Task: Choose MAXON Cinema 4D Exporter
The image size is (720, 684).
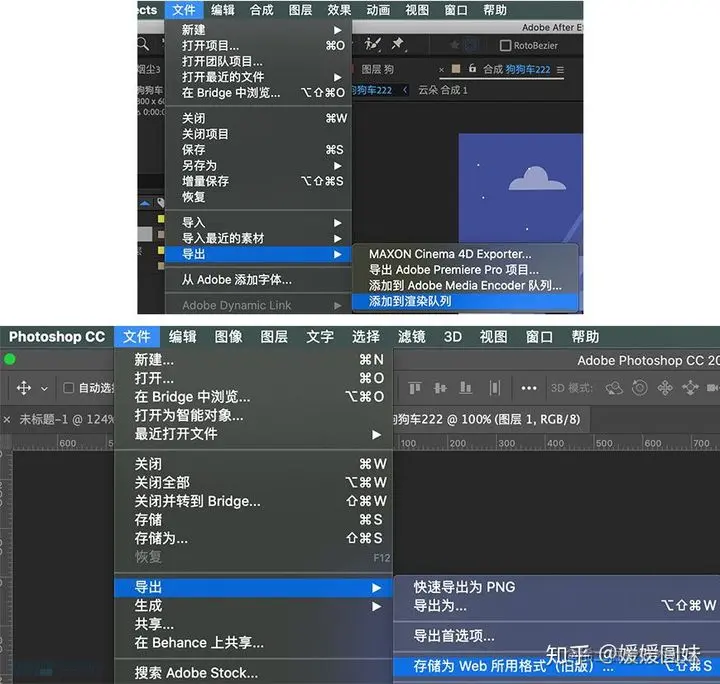Action: pos(465,254)
